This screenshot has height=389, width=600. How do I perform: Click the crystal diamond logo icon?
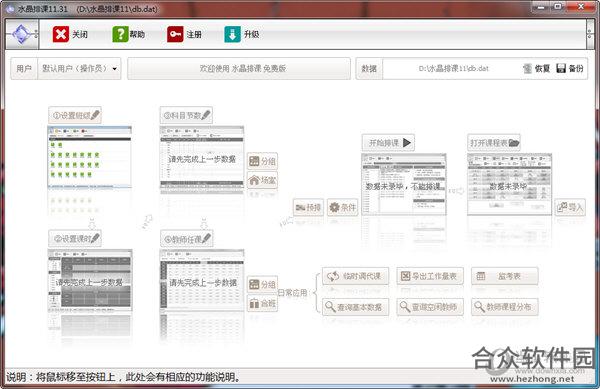tap(21, 34)
